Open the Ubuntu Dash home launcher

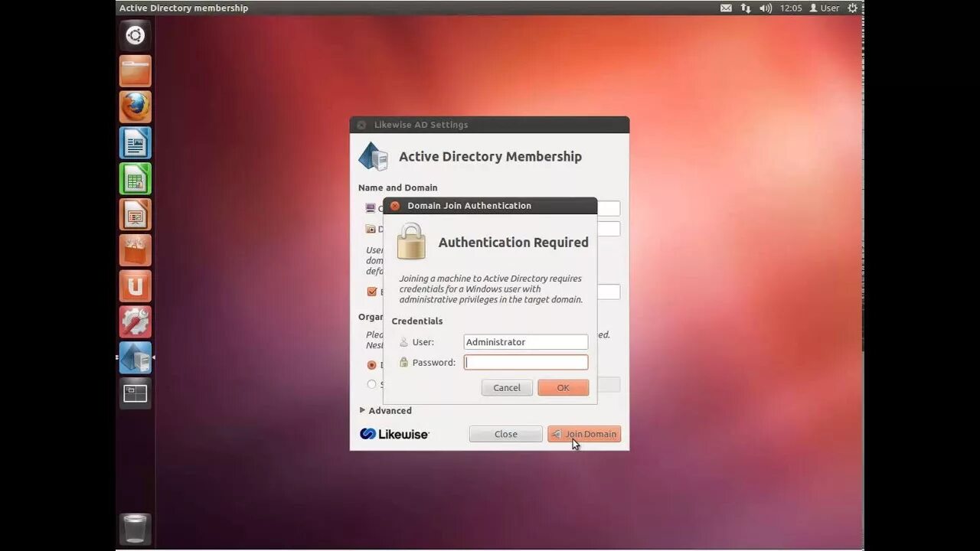pos(136,35)
